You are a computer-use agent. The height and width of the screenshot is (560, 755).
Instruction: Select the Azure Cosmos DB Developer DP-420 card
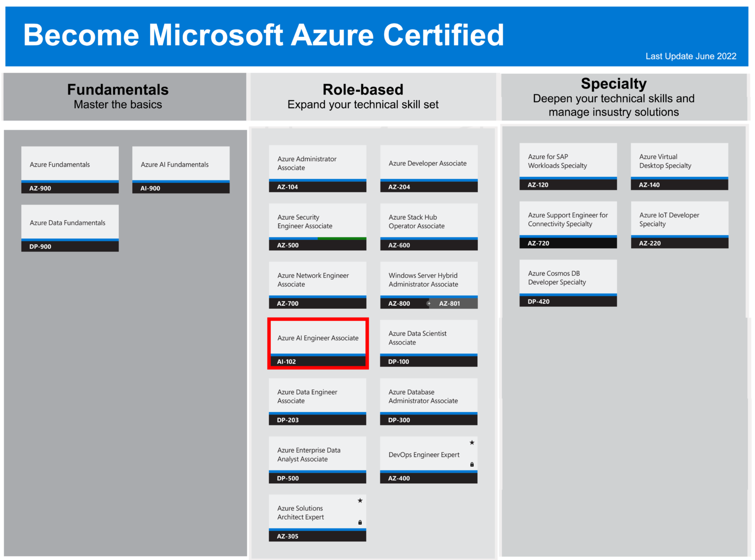pyautogui.click(x=568, y=283)
